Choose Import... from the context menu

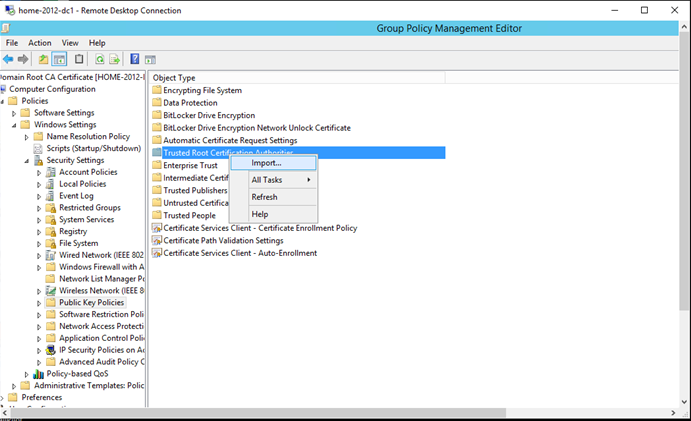273,163
